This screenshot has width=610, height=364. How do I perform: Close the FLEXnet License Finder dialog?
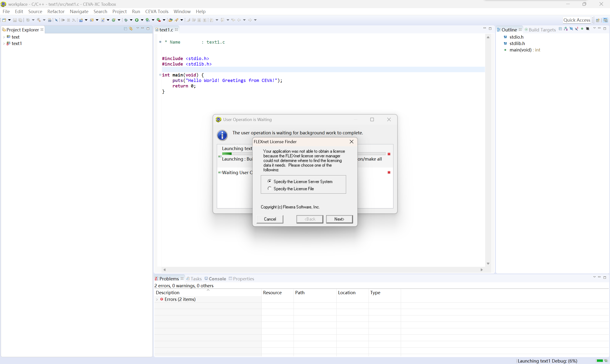(x=351, y=142)
